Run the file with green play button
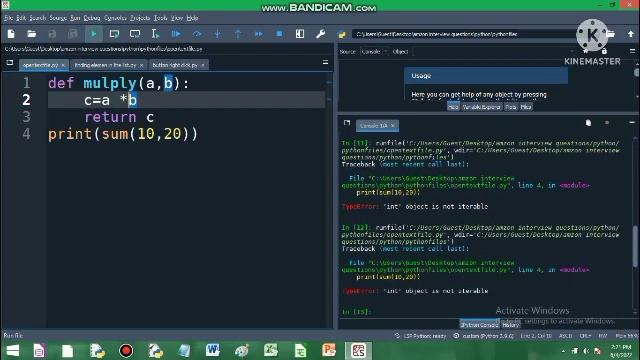 (x=93, y=34)
